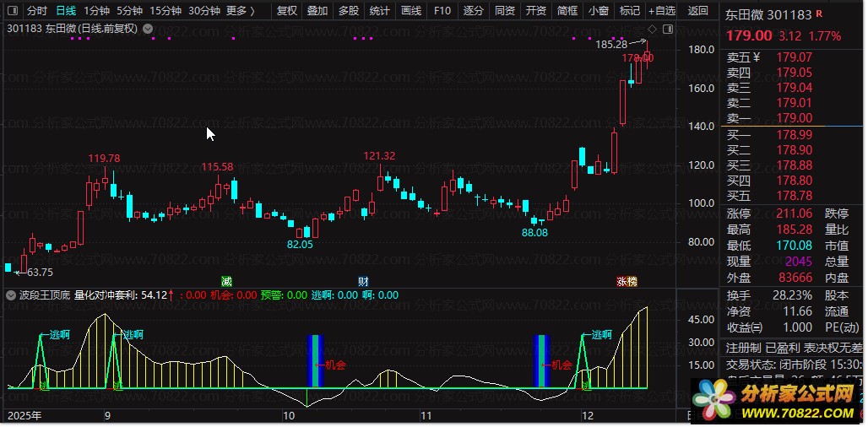Collapse the 波段王顶底 indicator panel arrow
Viewport: 868px width, 427px height.
click(x=10, y=295)
